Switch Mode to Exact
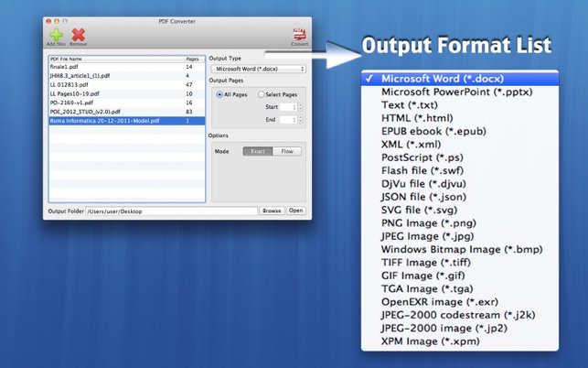Screen dimensions: 588x368 [x=258, y=151]
